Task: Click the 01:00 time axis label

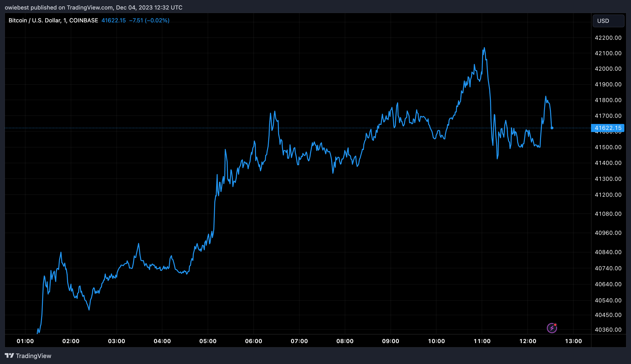Action: [25, 341]
